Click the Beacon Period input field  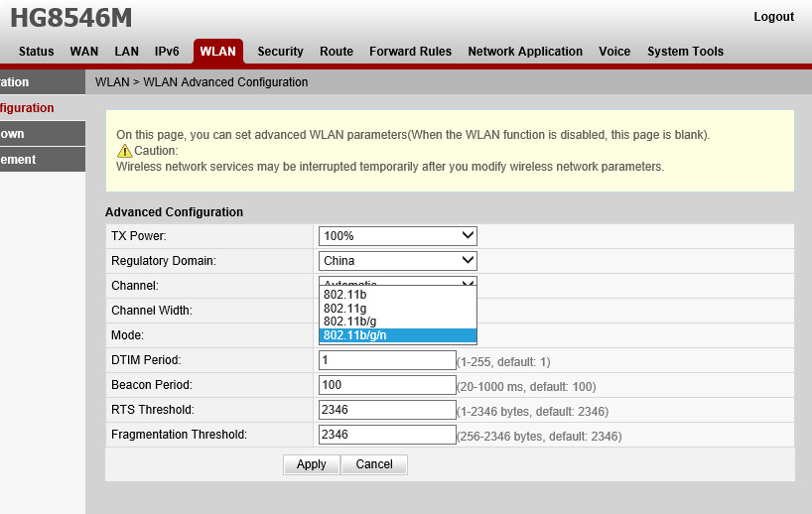[387, 385]
